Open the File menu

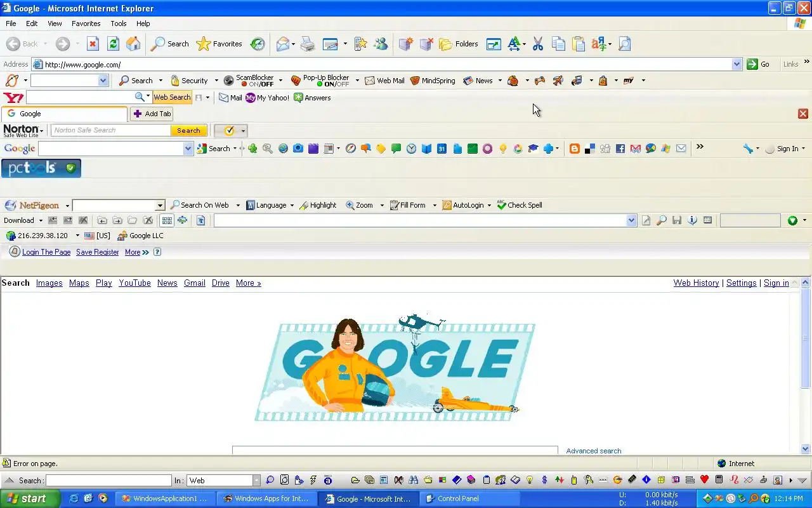pyautogui.click(x=11, y=23)
